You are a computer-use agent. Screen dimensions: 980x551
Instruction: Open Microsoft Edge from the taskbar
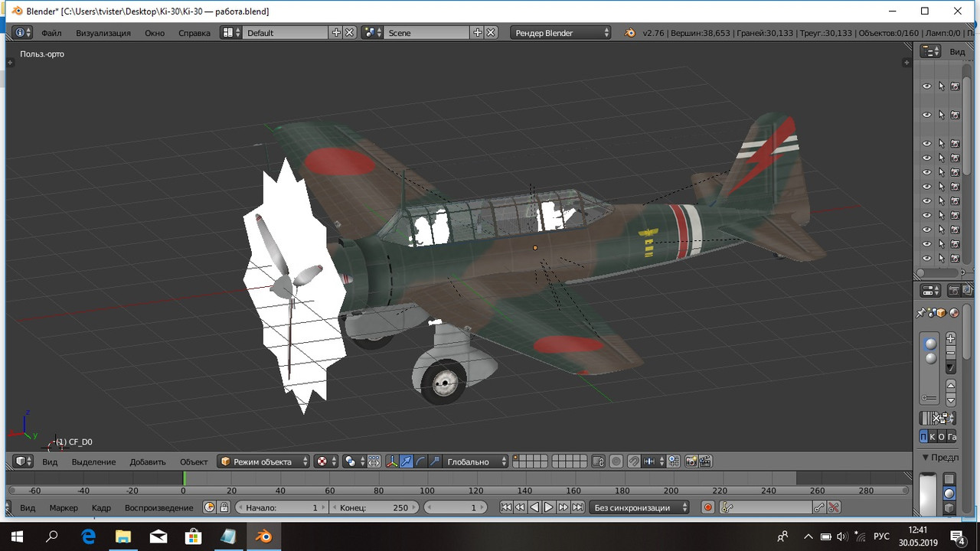point(89,536)
